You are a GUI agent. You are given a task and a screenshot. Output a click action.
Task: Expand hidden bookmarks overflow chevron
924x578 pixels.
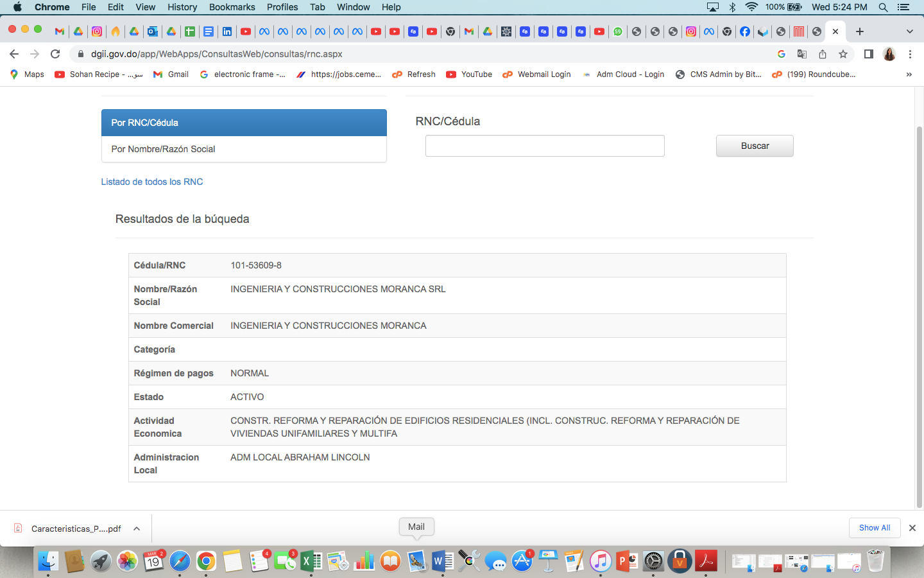tap(909, 74)
